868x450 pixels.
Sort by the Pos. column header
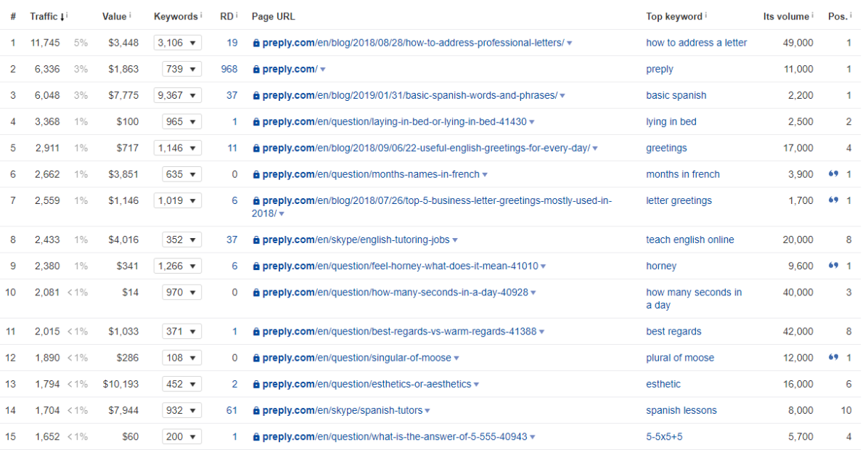(x=838, y=16)
